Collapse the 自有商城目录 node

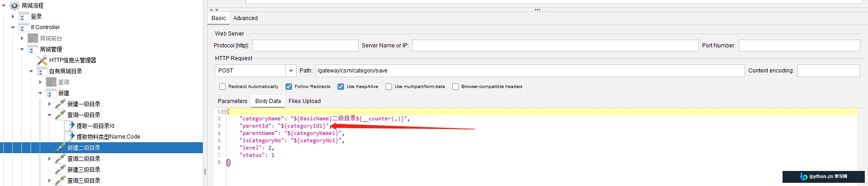click(x=32, y=71)
